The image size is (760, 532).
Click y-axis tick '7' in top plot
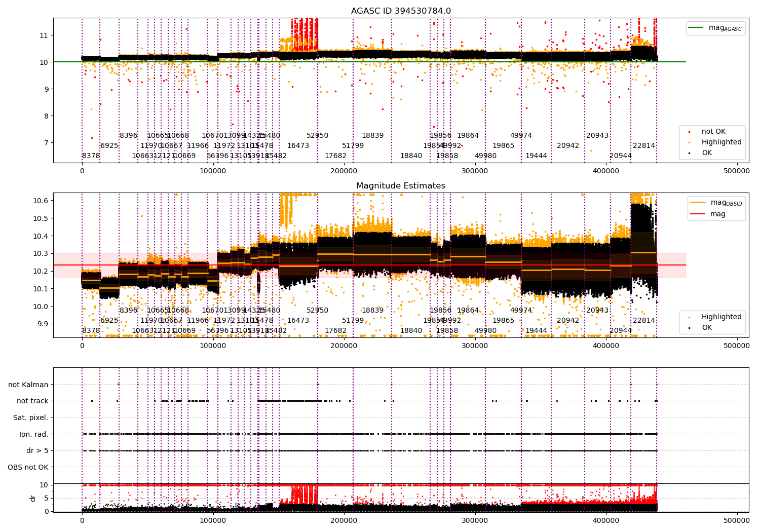46,143
